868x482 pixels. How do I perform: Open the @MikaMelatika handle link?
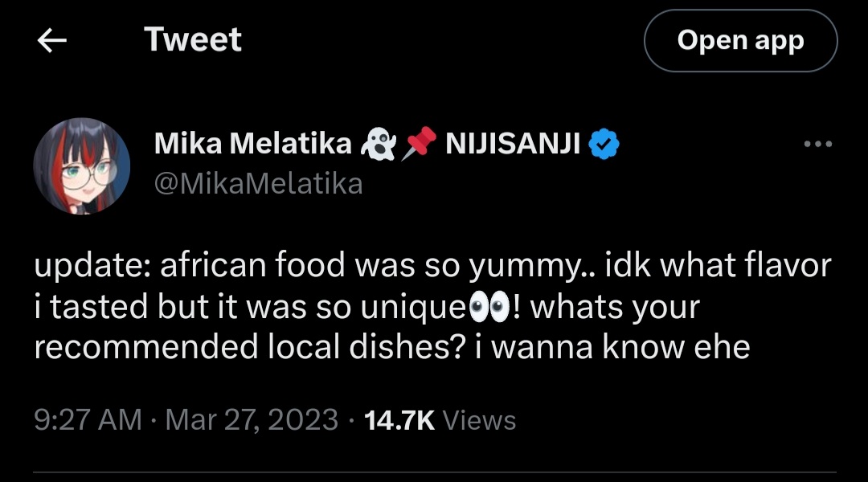[x=258, y=184]
